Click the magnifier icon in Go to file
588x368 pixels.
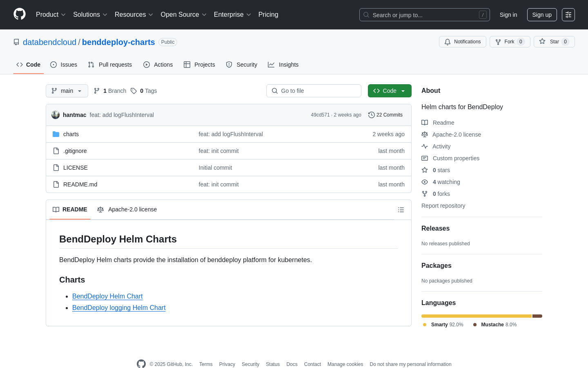pyautogui.click(x=275, y=91)
